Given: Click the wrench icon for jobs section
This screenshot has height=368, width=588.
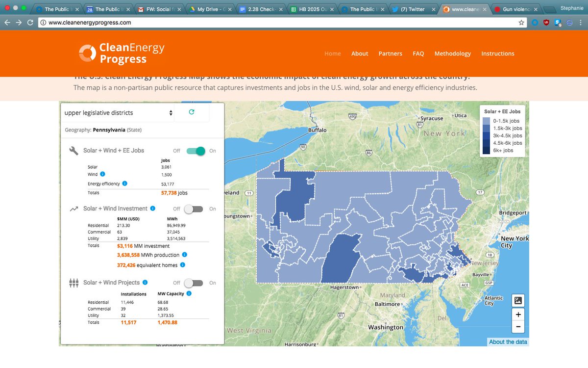Looking at the screenshot, I should point(74,151).
